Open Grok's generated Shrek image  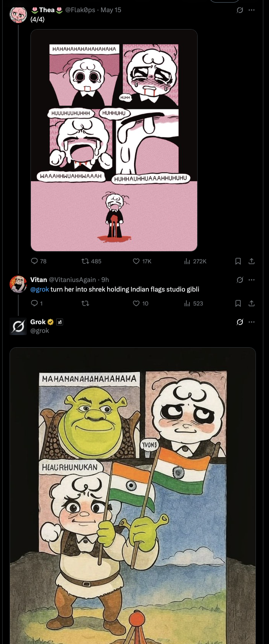coord(133,495)
